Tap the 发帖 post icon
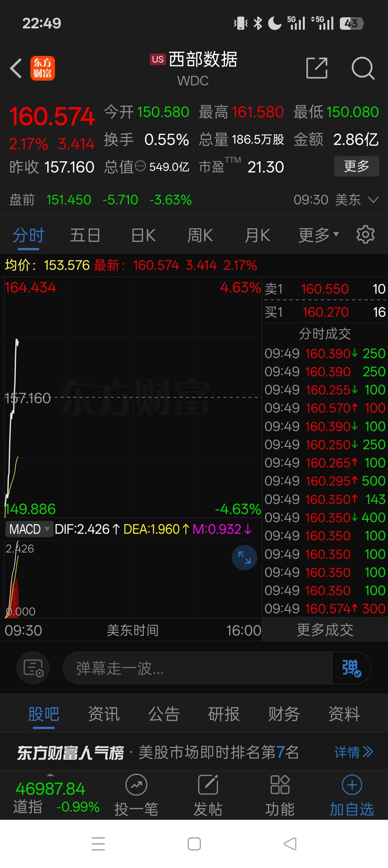 pyautogui.click(x=208, y=795)
